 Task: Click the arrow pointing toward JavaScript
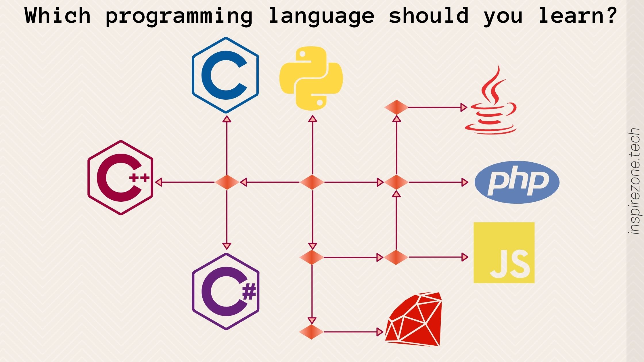point(466,256)
